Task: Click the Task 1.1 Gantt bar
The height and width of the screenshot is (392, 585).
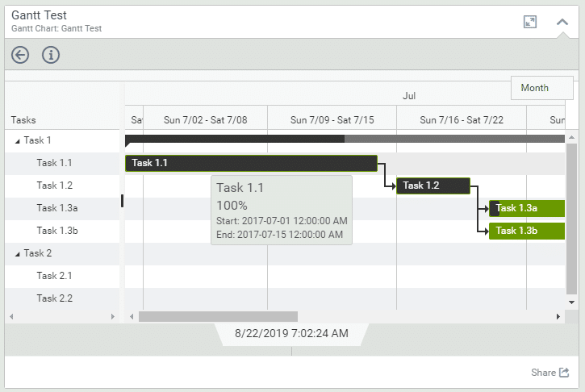Action: pyautogui.click(x=251, y=163)
